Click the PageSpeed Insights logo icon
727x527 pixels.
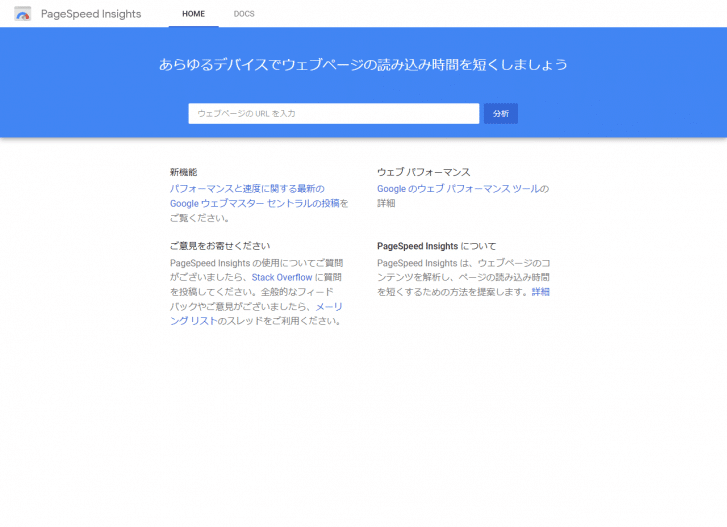22,14
